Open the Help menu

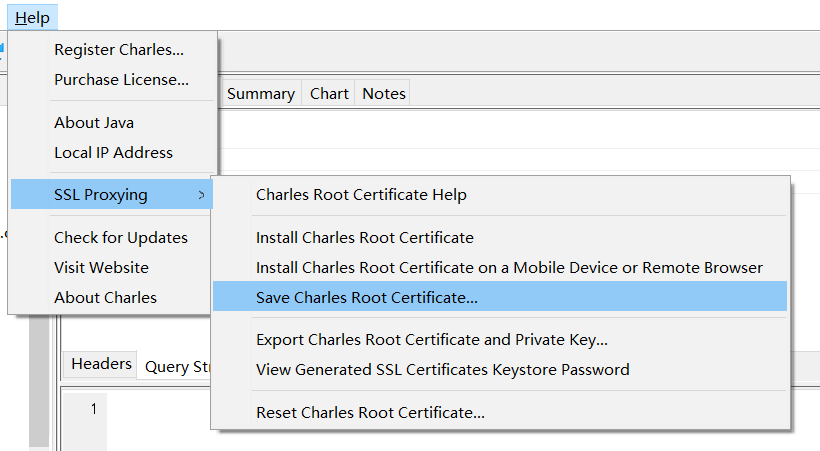pos(32,18)
